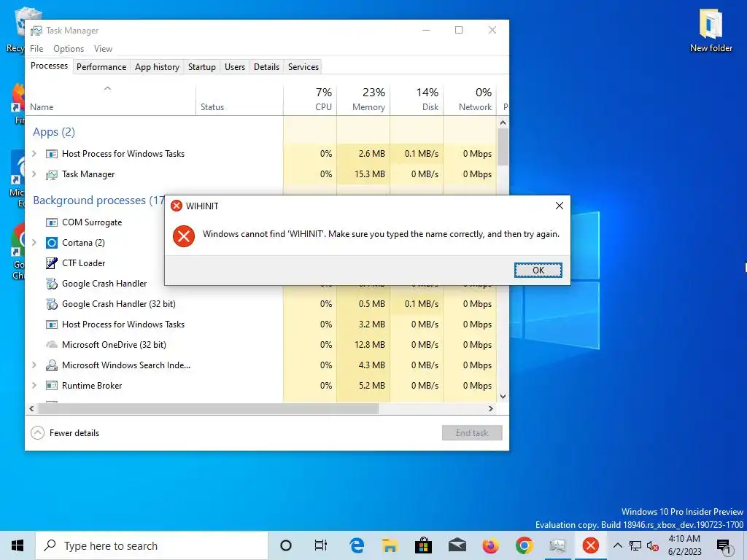
Task: Click the Google Crash Handler icon
Action: [52, 284]
